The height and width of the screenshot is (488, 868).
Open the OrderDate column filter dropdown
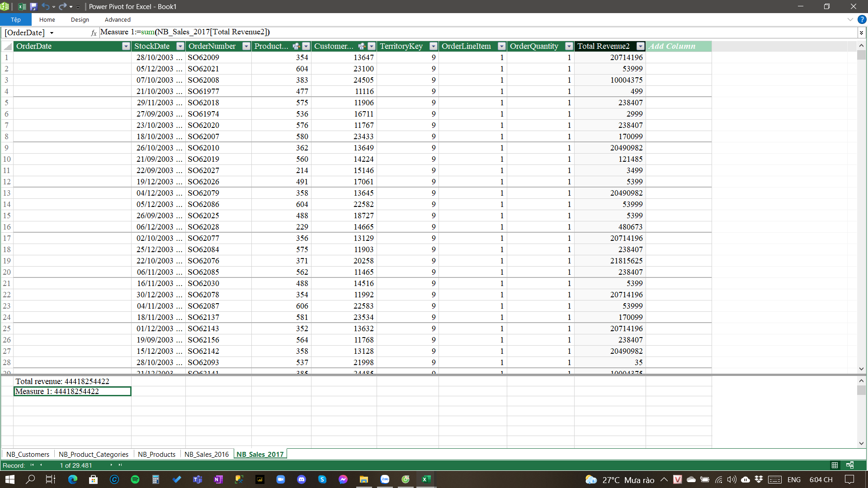[x=126, y=46]
